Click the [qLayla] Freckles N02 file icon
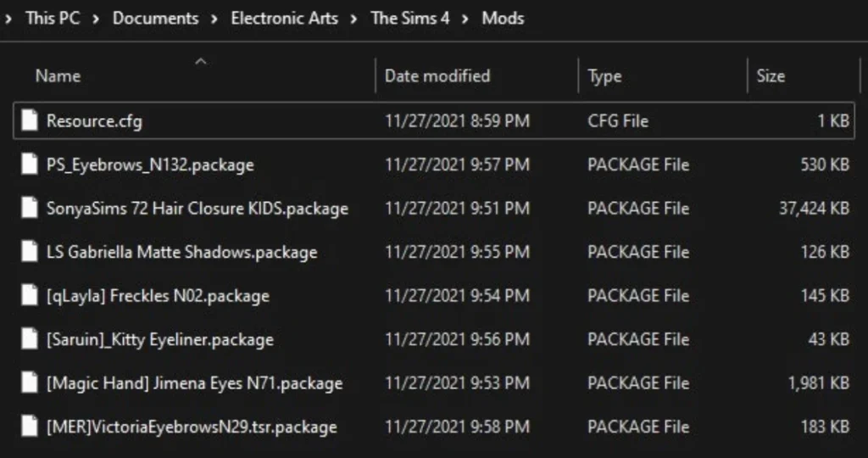The image size is (868, 458). (x=30, y=296)
